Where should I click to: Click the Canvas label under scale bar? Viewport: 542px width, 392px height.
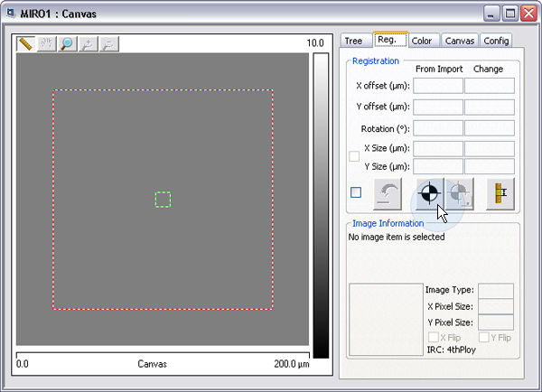[x=152, y=364]
